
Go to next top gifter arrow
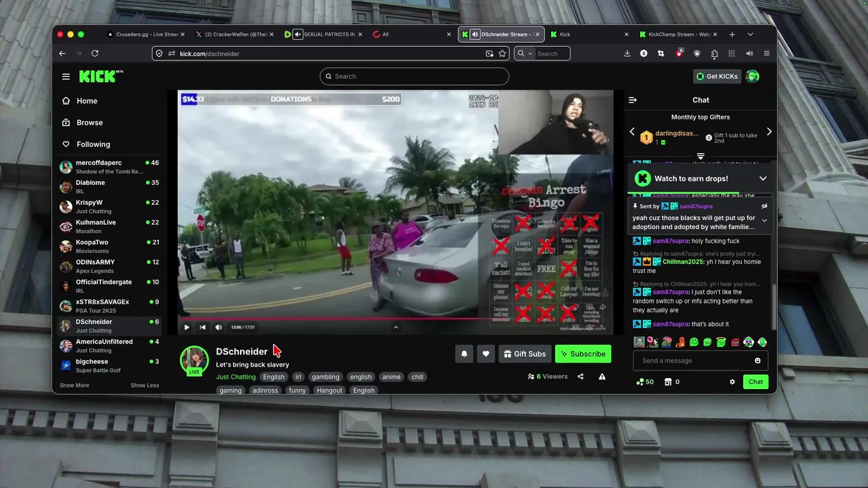tap(769, 131)
